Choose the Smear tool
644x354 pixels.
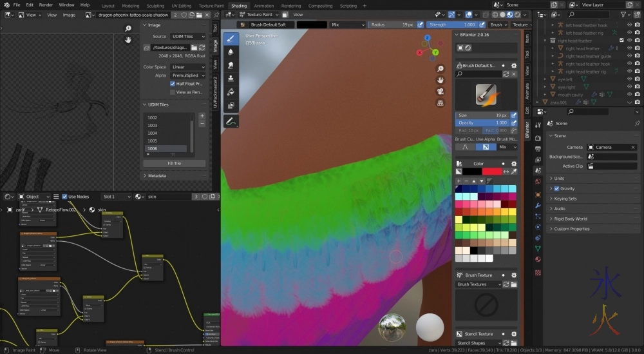pos(231,65)
